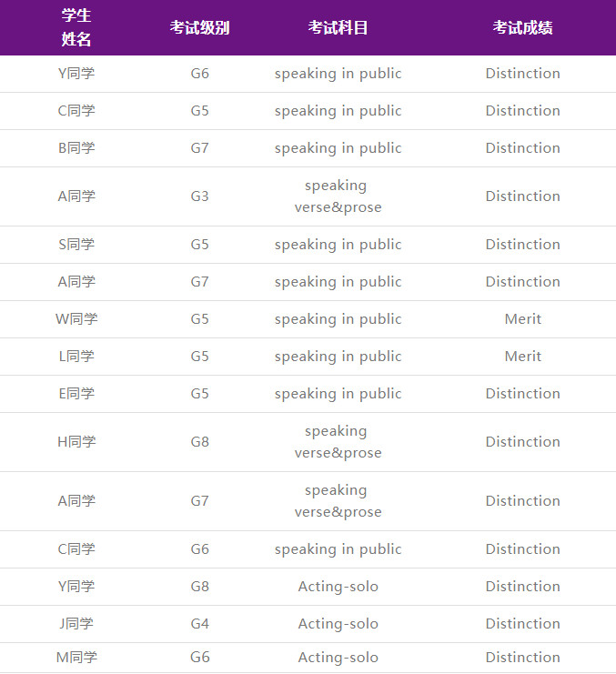Click Merit result in W同学 row
The width and height of the screenshot is (616, 674).
coord(522,319)
